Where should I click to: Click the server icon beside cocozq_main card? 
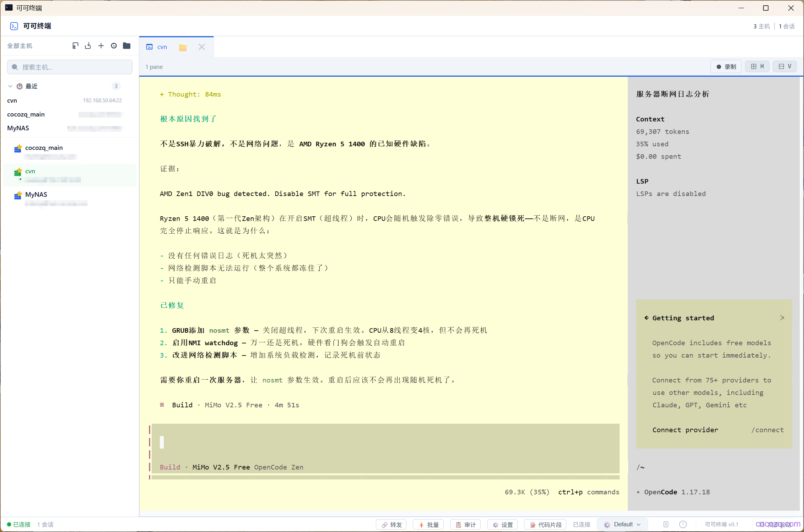pos(18,149)
